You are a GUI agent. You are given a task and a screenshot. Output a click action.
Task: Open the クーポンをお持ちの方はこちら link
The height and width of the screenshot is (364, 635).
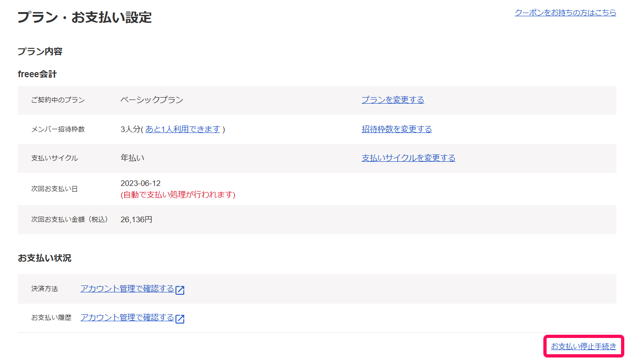pos(565,13)
